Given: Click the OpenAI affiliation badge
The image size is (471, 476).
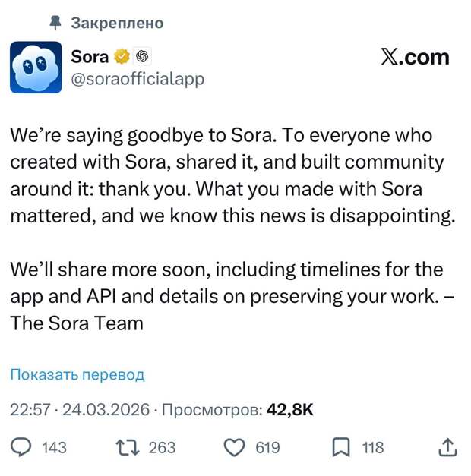Looking at the screenshot, I should tap(141, 56).
